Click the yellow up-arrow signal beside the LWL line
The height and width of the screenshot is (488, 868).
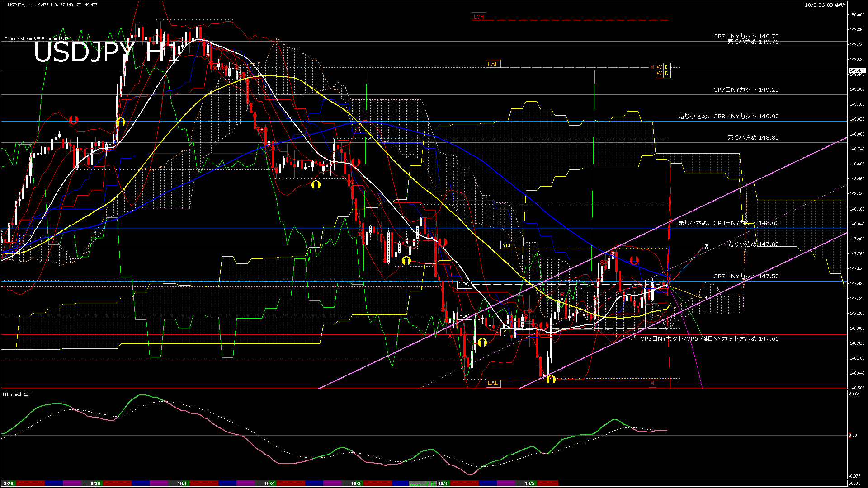551,380
